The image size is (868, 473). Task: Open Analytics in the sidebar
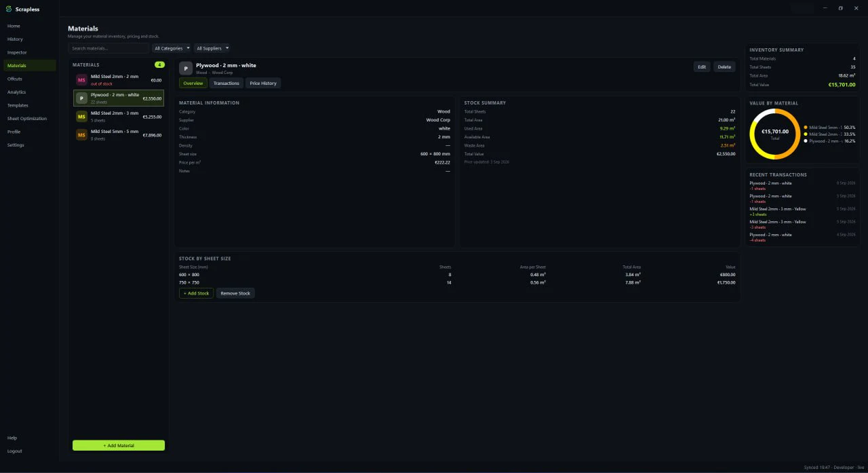(x=30, y=92)
